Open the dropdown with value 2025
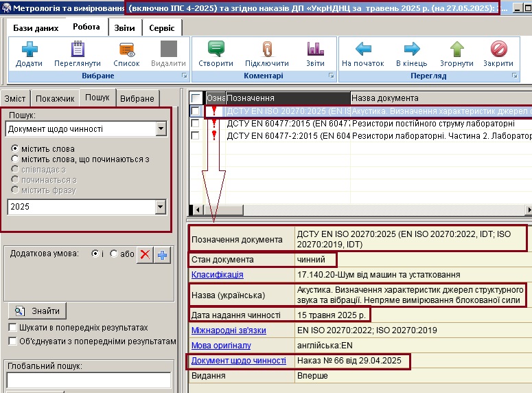Viewport: 532px width, 393px height. (161, 207)
